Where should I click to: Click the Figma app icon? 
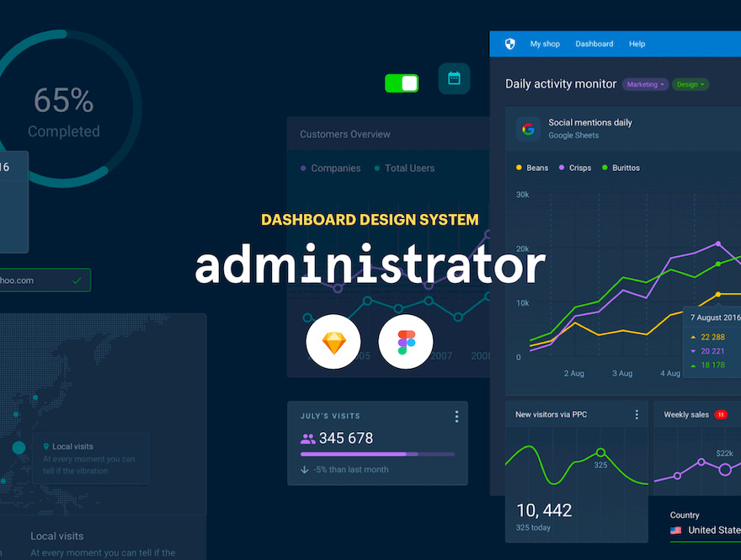(406, 342)
